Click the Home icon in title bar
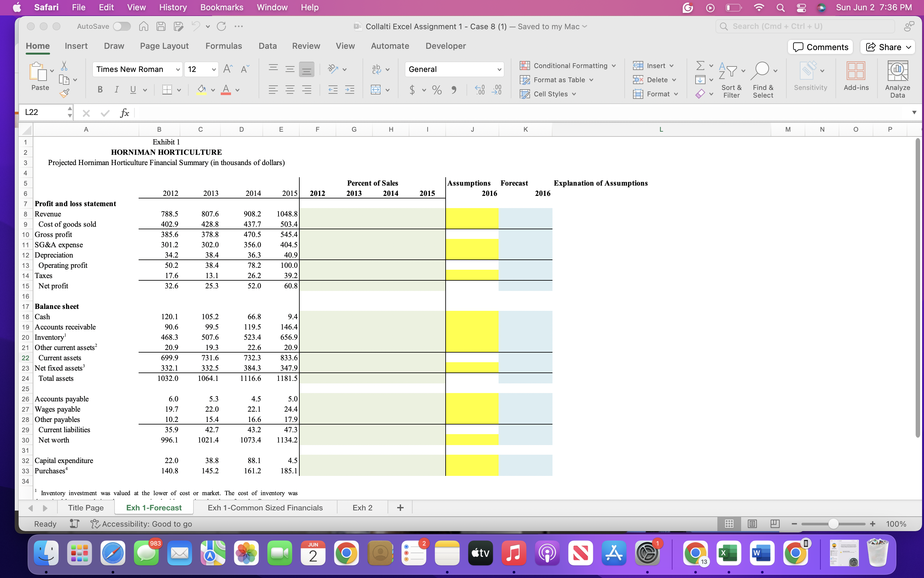Image resolution: width=924 pixels, height=578 pixels. tap(143, 26)
